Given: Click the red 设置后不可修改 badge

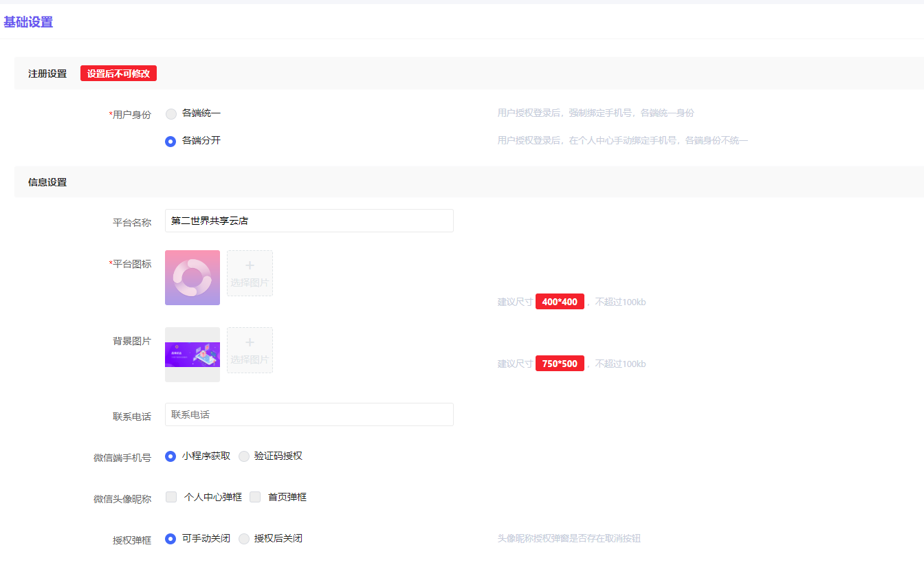Looking at the screenshot, I should pos(118,74).
